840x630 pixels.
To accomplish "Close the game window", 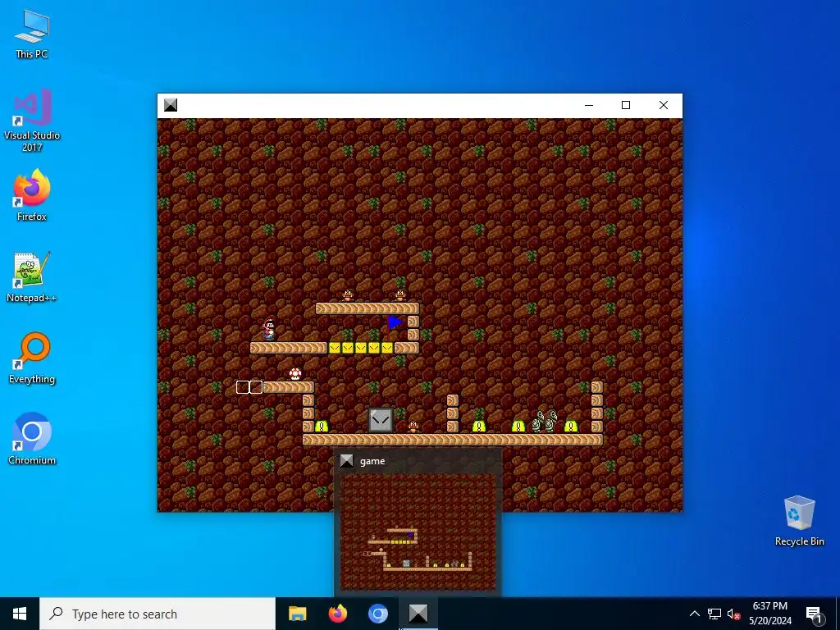I will point(663,105).
